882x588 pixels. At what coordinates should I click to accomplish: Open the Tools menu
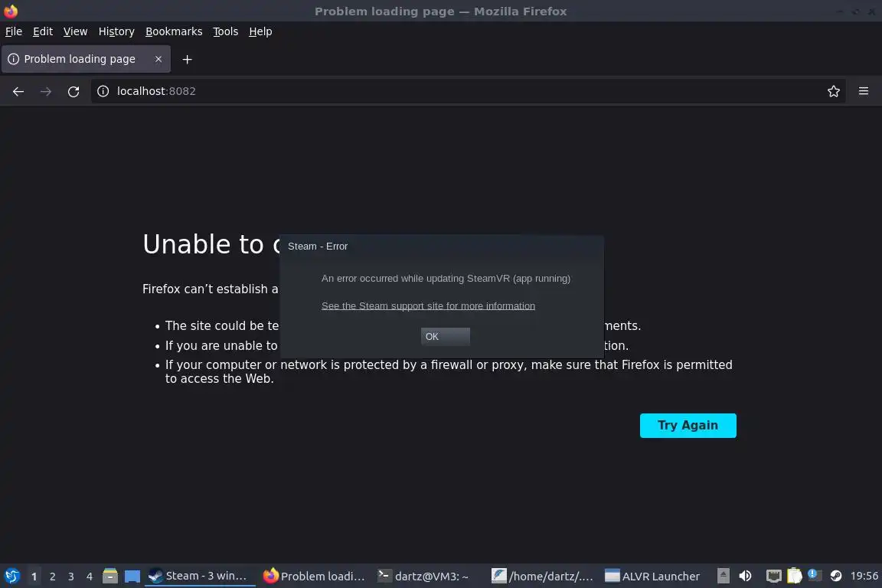[x=226, y=31]
